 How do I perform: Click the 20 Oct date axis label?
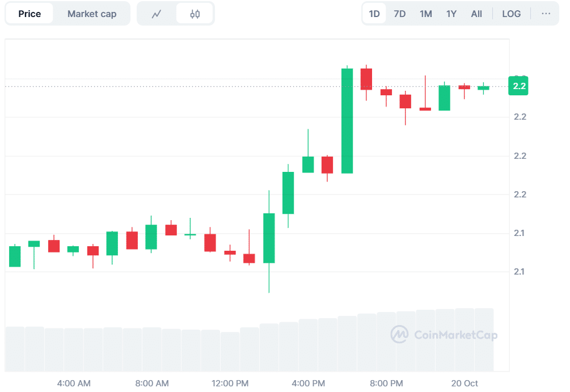[465, 383]
